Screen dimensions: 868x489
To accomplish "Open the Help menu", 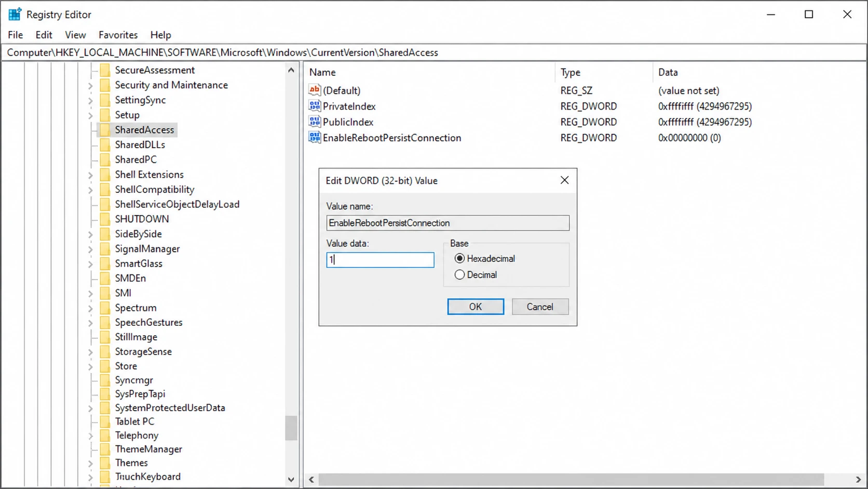I will tap(161, 35).
